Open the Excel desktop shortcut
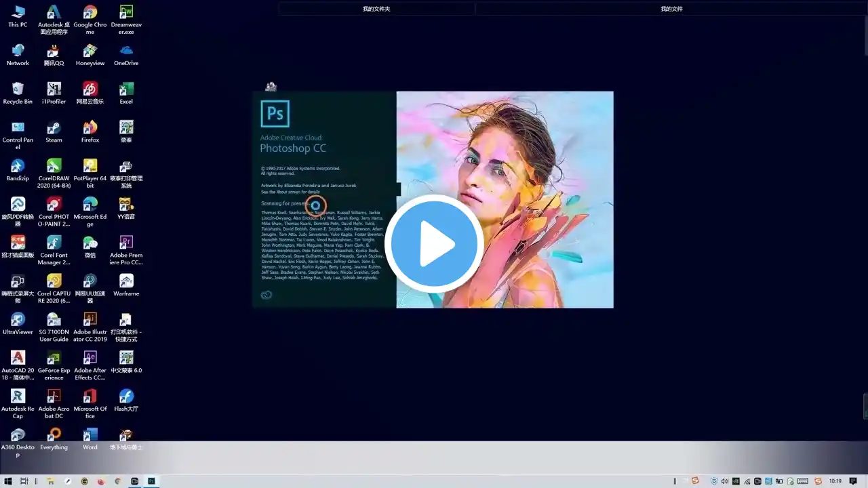This screenshot has height=488, width=868. point(126,93)
